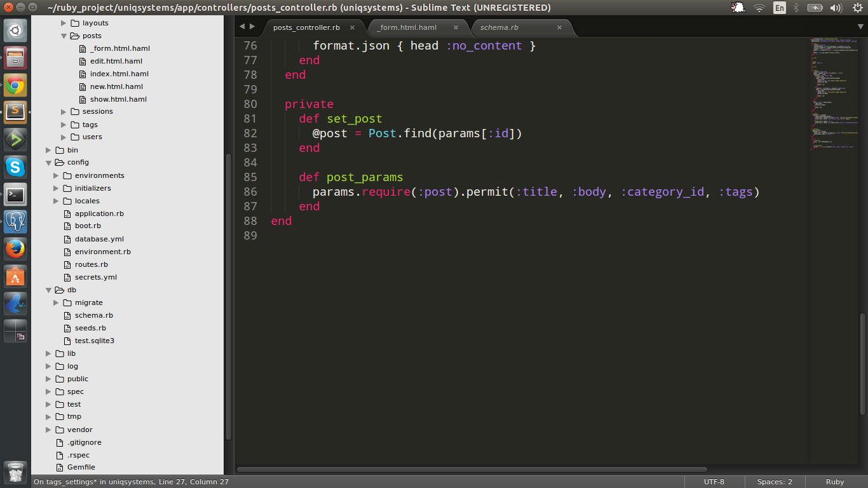
Task: Change encoding via UTF-8 status item
Action: click(714, 482)
